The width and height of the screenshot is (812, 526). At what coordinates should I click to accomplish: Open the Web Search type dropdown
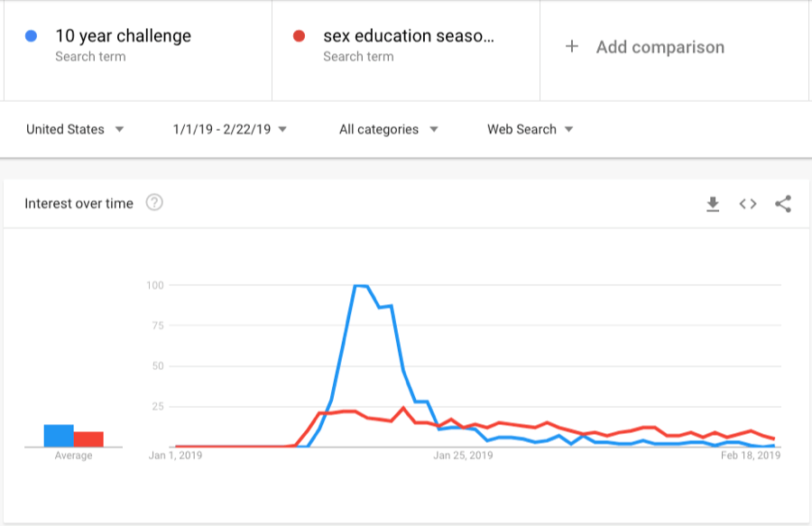[x=530, y=129]
